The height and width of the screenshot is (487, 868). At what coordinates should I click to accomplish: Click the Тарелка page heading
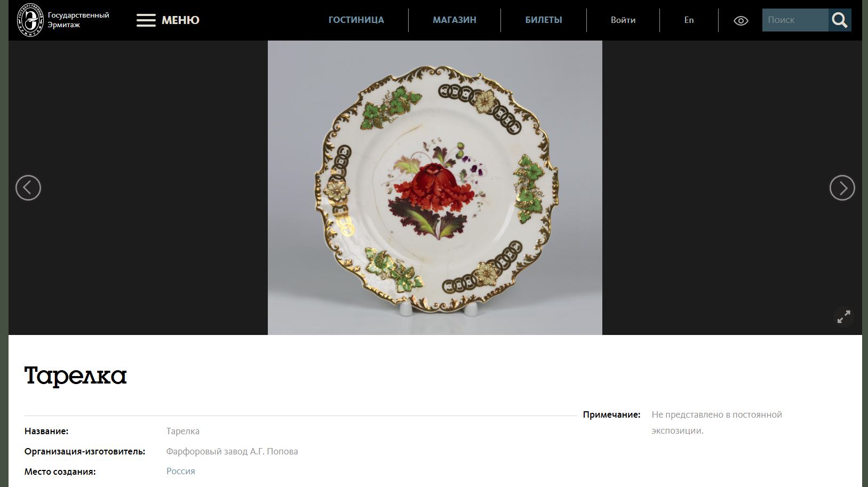point(76,376)
